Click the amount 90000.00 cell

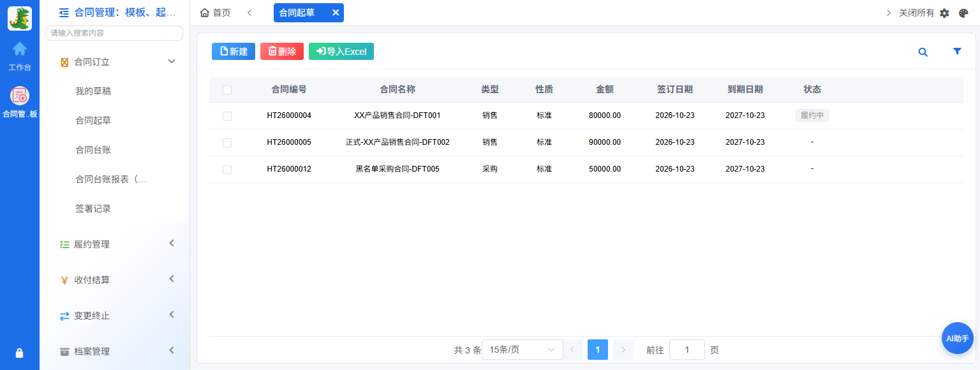(x=605, y=142)
